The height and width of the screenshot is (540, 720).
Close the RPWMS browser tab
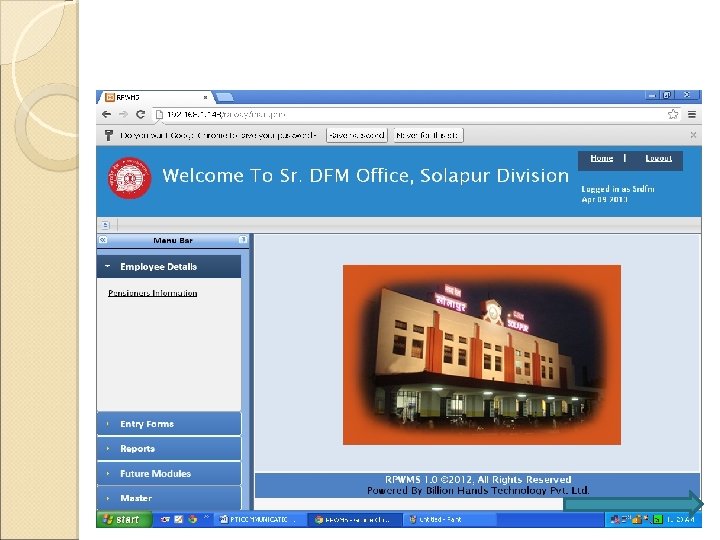[205, 97]
